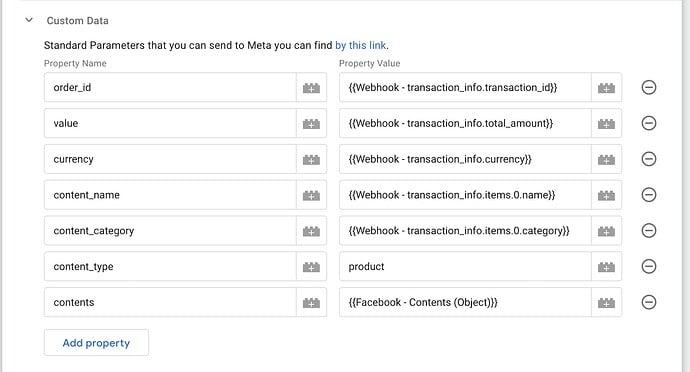The width and height of the screenshot is (690, 372).
Task: Click variable picker icon beside content_name name
Action: click(311, 195)
